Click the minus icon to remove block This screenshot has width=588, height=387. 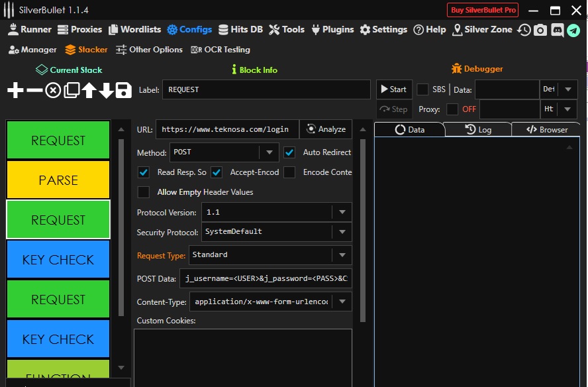tap(34, 90)
